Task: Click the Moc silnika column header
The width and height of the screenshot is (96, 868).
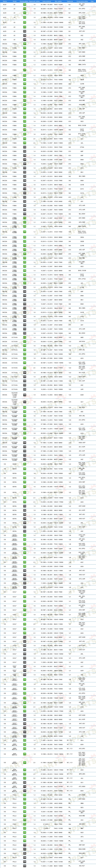Action: tap(58, 1)
